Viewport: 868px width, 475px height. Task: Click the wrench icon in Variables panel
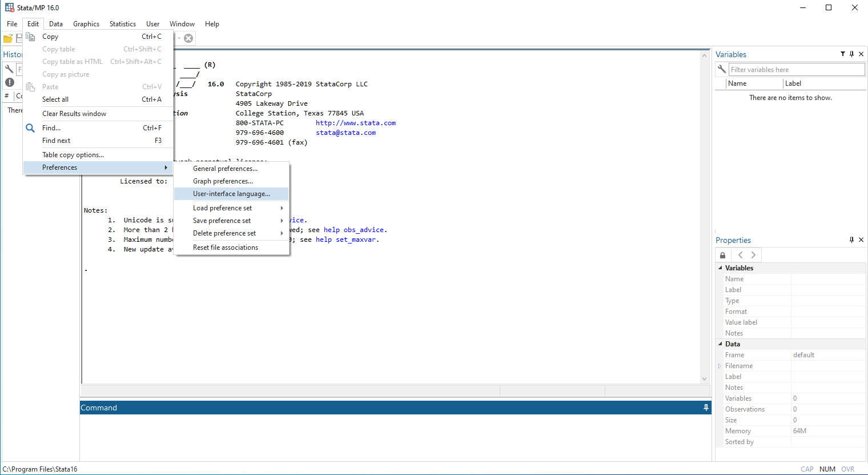722,69
